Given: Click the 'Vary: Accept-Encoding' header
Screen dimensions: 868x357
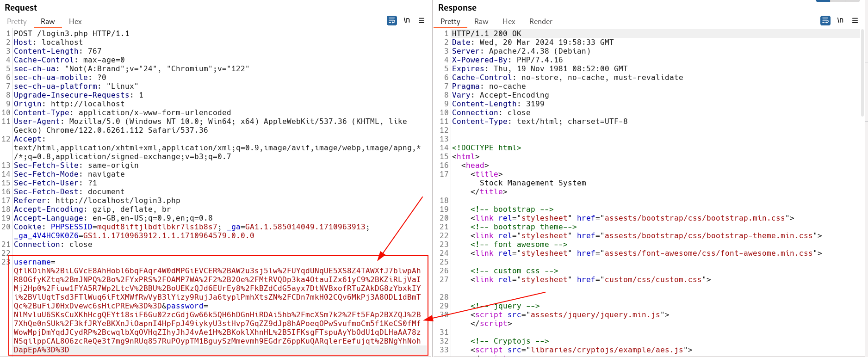Looking at the screenshot, I should (x=501, y=95).
